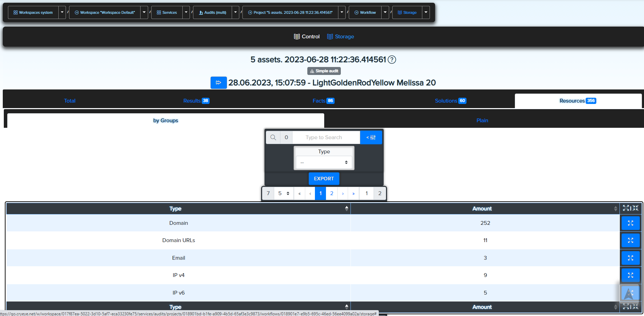Expand Services dropdown arrow
Image resolution: width=644 pixels, height=316 pixels.
(186, 12)
